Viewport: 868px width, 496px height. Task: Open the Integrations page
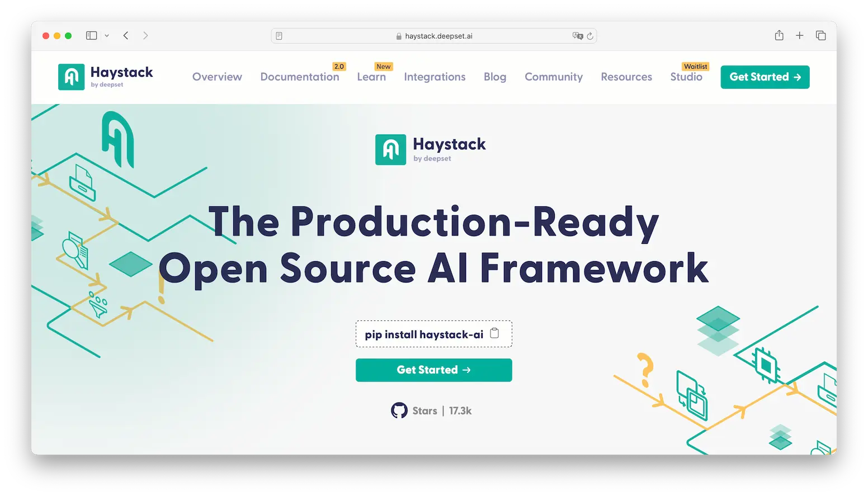click(x=435, y=77)
